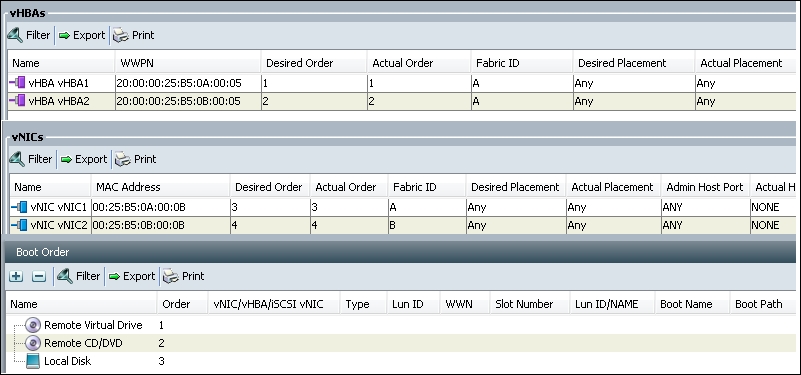Click the vNIC2 adapter icon
Image resolution: width=801 pixels, height=375 pixels.
(x=19, y=225)
